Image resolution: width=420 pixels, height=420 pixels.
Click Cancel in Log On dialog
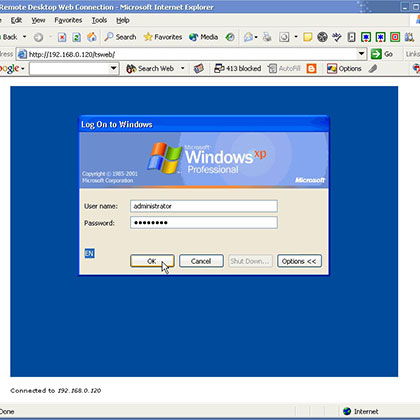pyautogui.click(x=201, y=261)
